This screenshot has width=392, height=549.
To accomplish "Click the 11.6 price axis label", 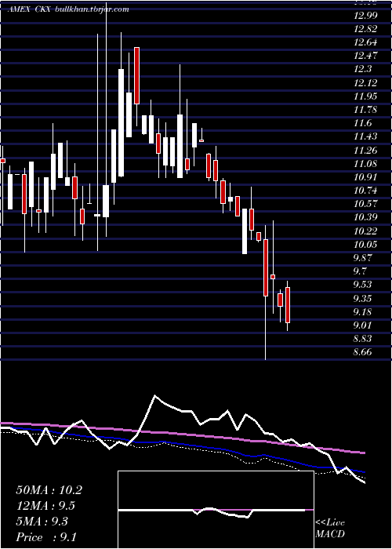I will tap(362, 123).
